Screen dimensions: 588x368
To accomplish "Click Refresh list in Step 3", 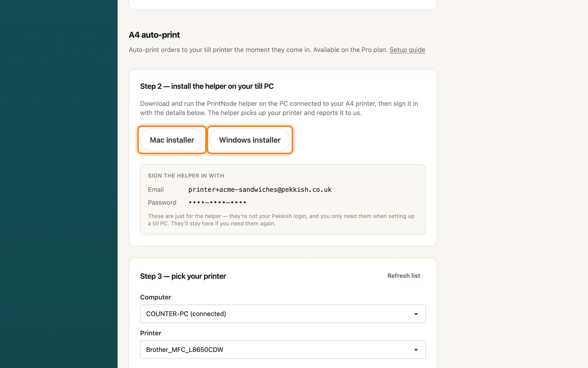I will [x=404, y=276].
